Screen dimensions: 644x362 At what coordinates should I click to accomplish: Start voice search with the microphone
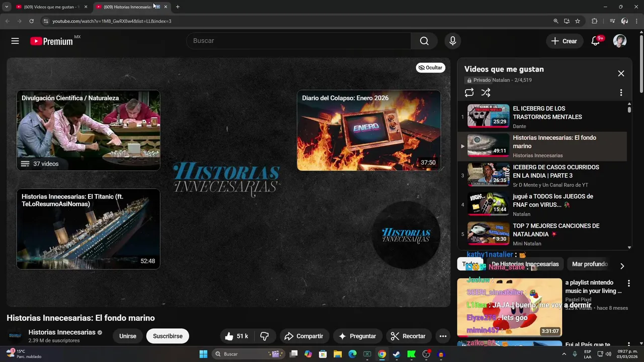point(452,41)
